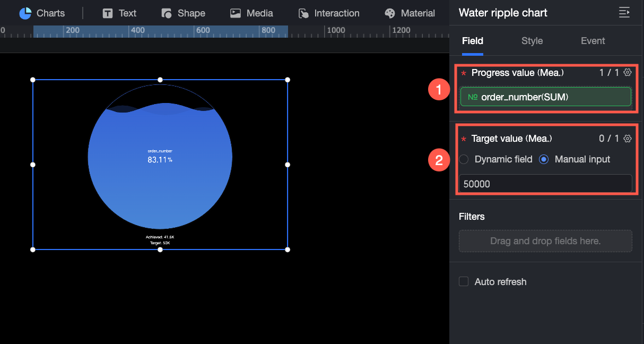Click the bottom-left resize handle of chart
The width and height of the screenshot is (644, 344).
pyautogui.click(x=33, y=250)
